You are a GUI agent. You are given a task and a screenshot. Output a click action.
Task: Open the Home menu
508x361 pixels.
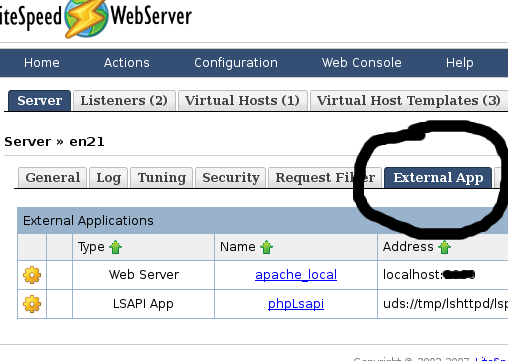click(x=42, y=63)
